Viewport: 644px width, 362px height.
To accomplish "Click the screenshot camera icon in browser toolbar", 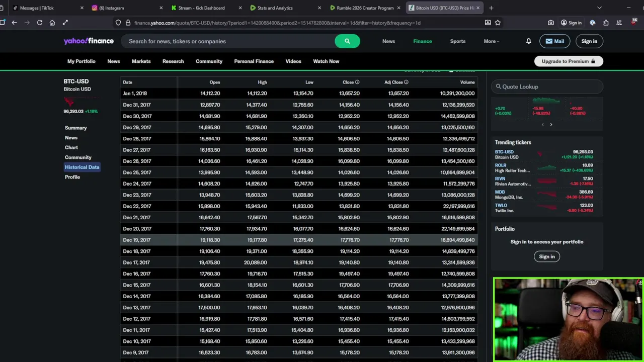I will click(x=551, y=23).
